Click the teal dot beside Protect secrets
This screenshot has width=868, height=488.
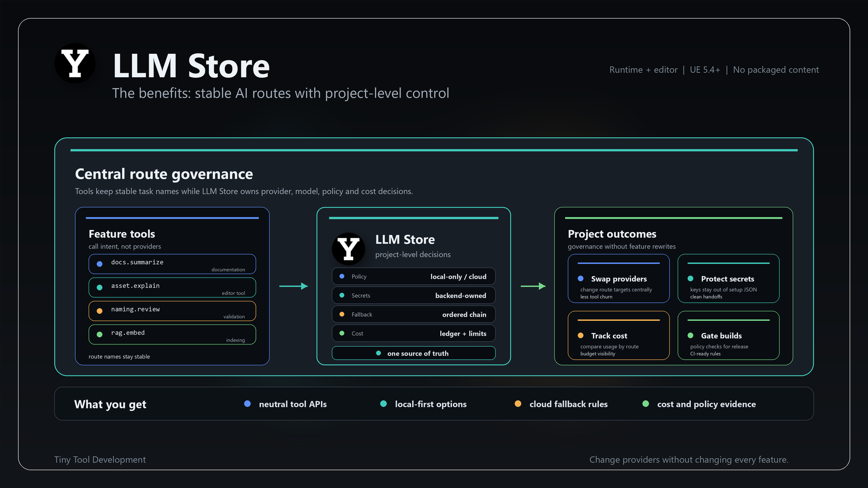pos(690,278)
